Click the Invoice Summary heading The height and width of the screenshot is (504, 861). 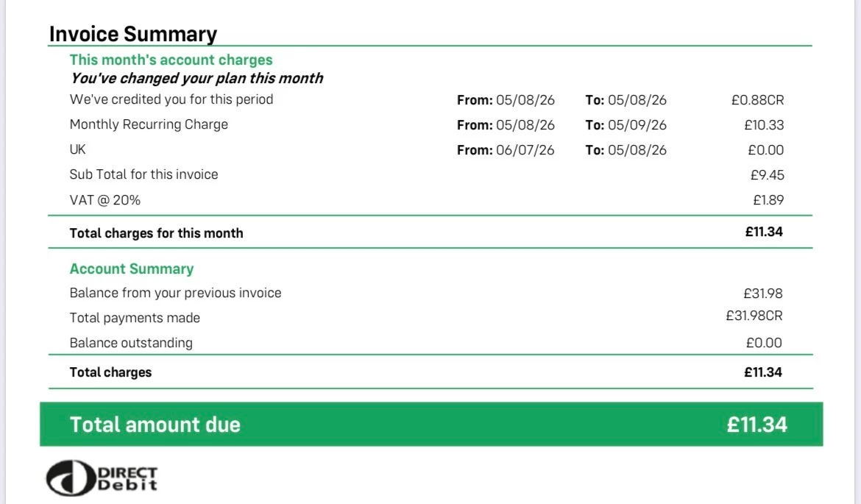point(133,34)
